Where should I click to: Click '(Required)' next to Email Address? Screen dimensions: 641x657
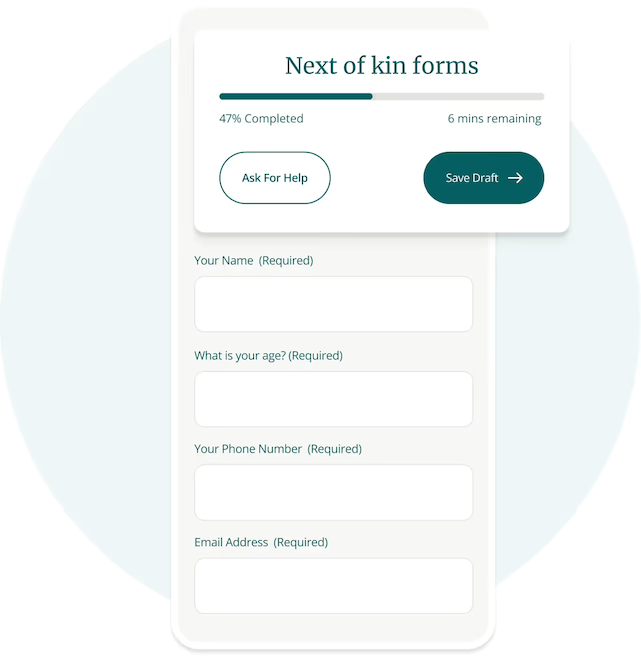click(x=301, y=542)
